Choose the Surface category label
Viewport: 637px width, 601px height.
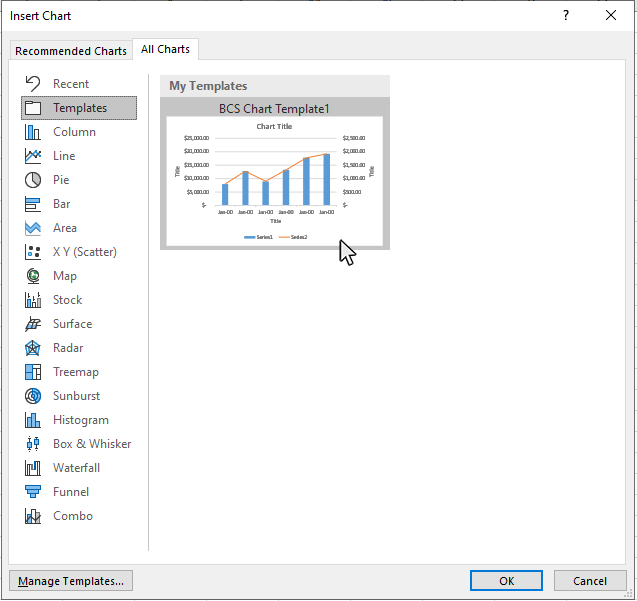click(73, 324)
